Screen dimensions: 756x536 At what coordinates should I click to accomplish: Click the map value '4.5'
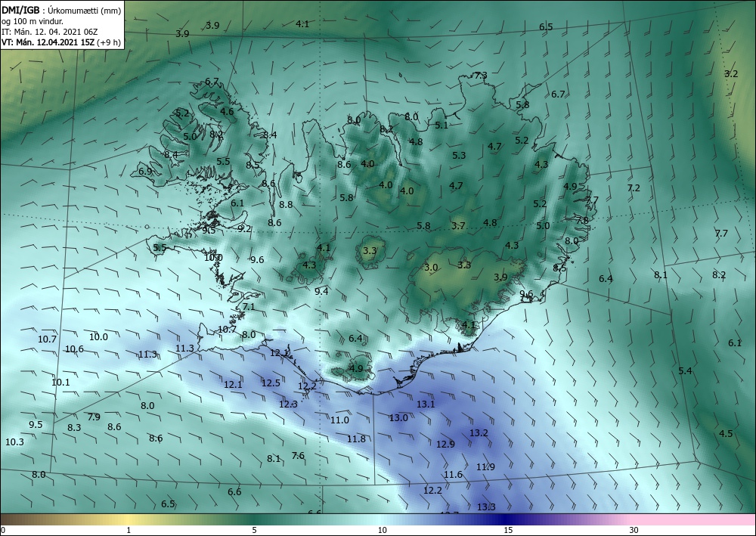726,433
